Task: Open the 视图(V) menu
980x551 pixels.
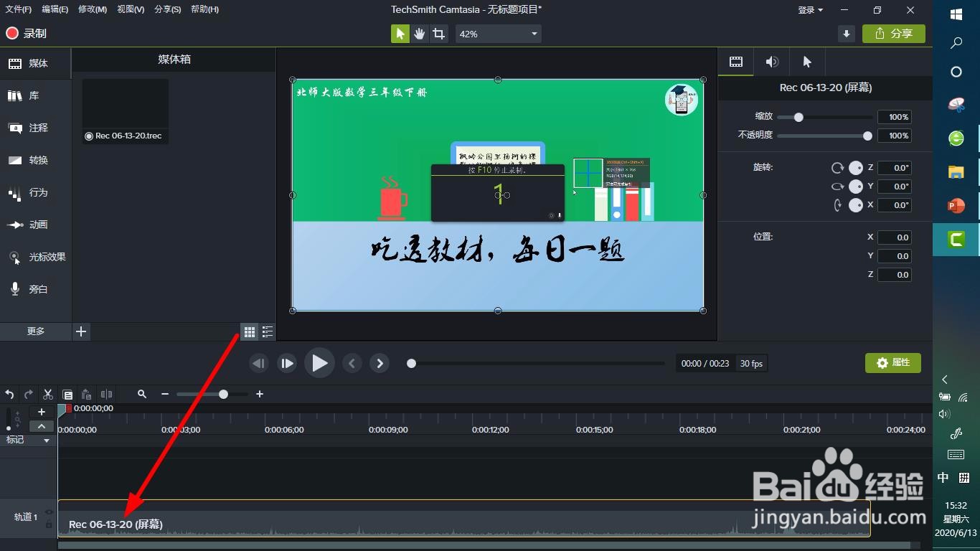Action: click(131, 9)
